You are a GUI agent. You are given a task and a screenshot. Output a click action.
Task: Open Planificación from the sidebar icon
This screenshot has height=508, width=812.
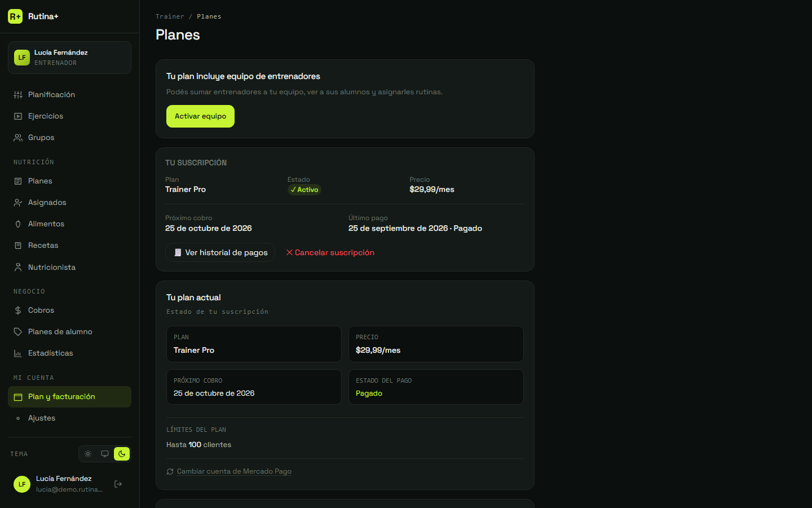point(18,95)
